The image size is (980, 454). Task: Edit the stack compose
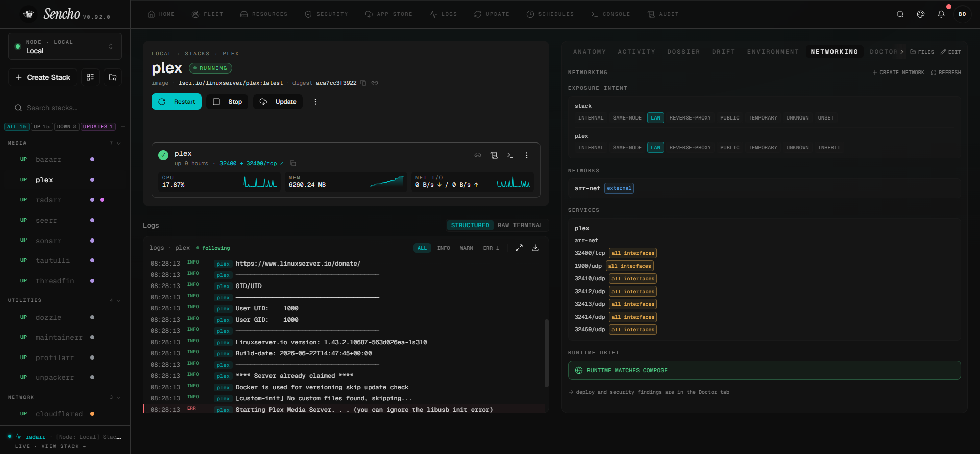coord(951,52)
